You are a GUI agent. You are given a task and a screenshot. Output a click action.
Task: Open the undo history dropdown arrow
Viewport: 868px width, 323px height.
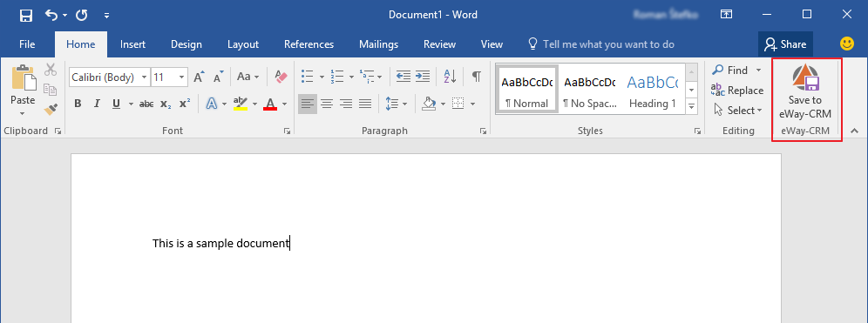[x=65, y=16]
